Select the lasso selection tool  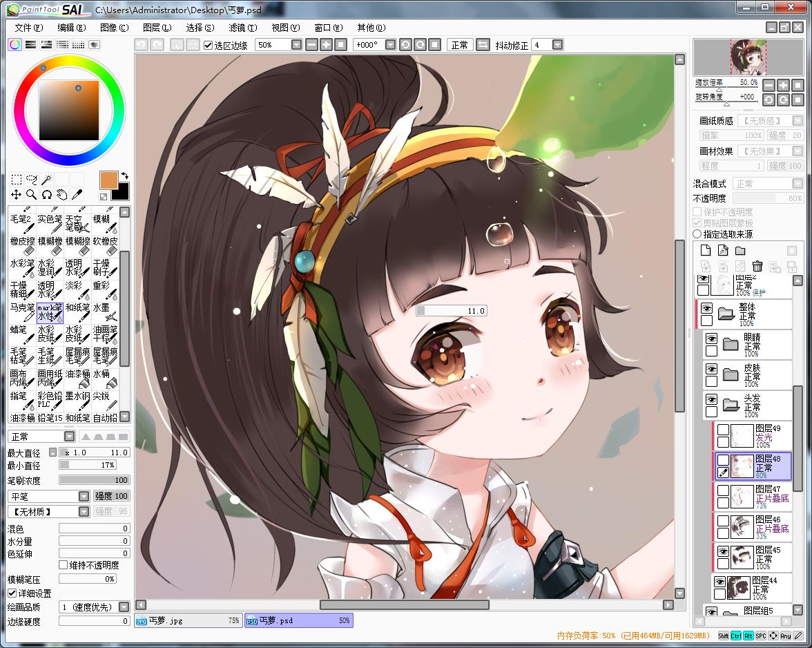point(32,179)
